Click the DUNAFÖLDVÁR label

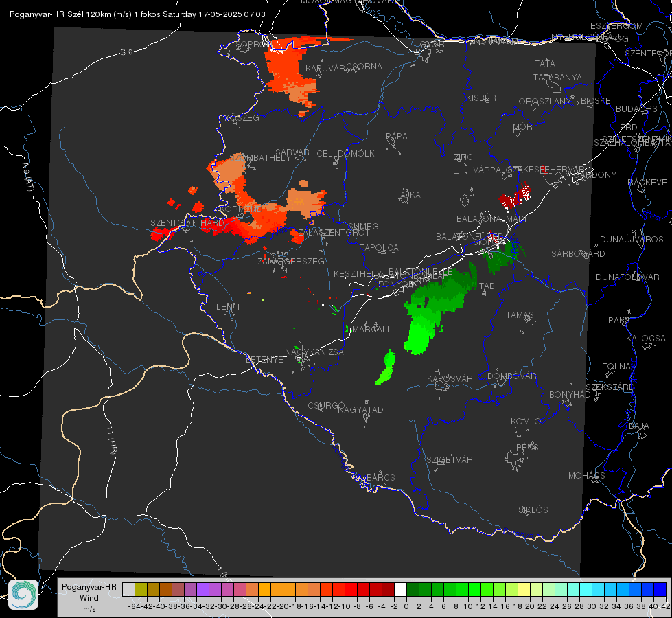click(627, 277)
